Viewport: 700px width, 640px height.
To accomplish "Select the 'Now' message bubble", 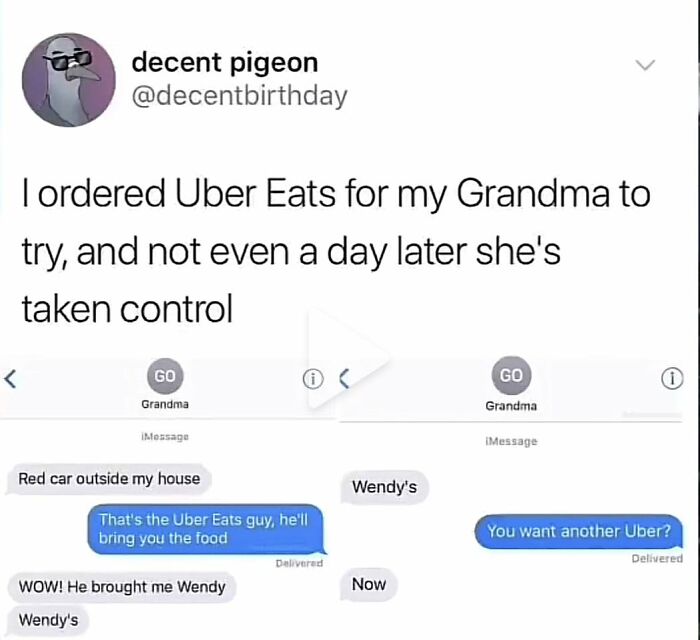I will point(369,584).
